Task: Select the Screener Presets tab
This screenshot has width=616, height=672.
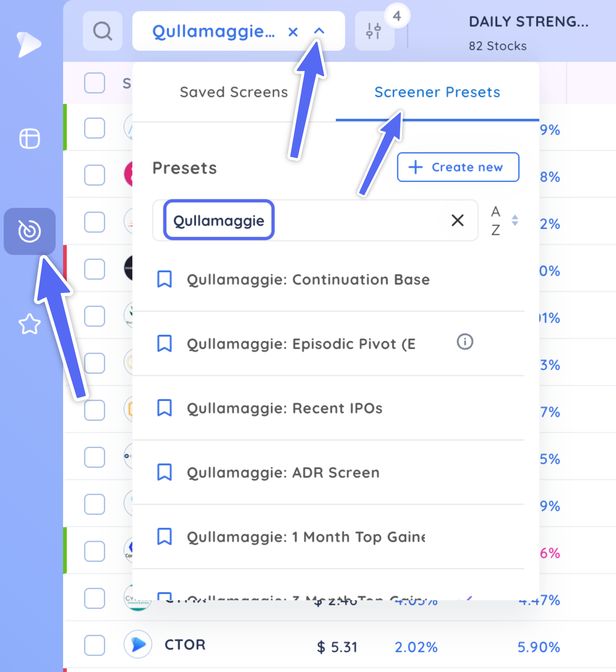Action: coord(437,92)
